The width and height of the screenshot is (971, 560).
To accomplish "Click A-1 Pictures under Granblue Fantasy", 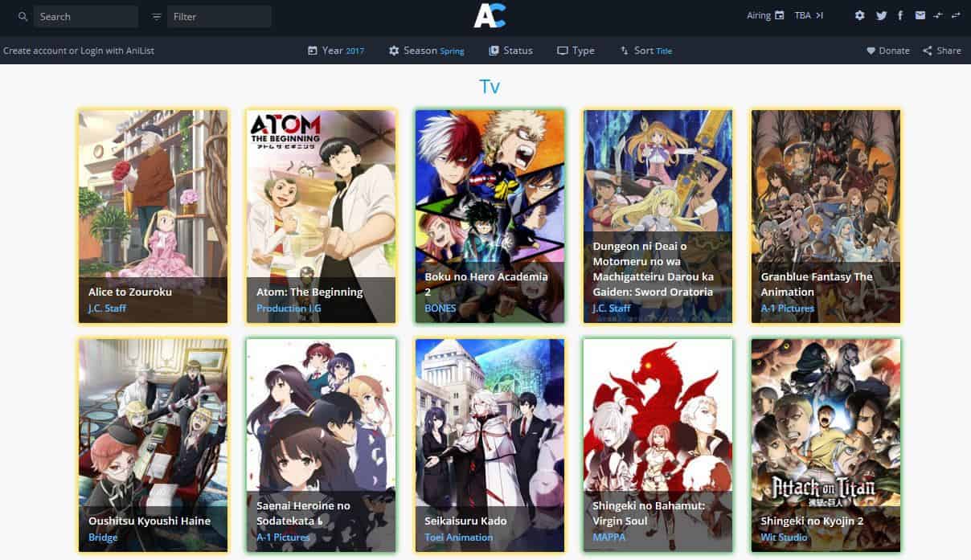I will coord(788,309).
